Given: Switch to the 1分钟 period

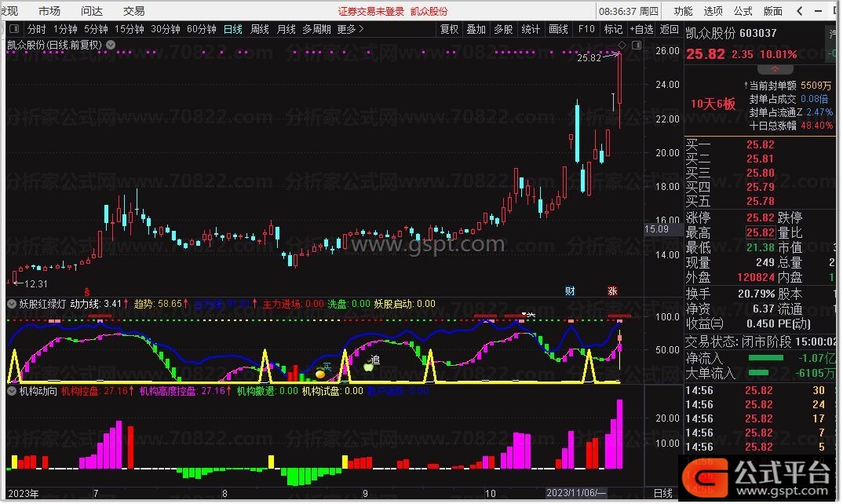Looking at the screenshot, I should click(x=65, y=29).
